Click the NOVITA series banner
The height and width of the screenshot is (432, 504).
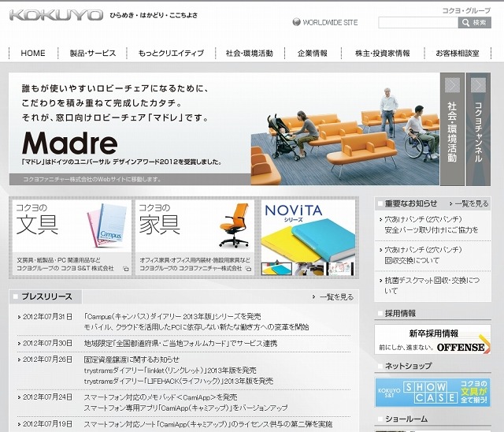[308, 231]
